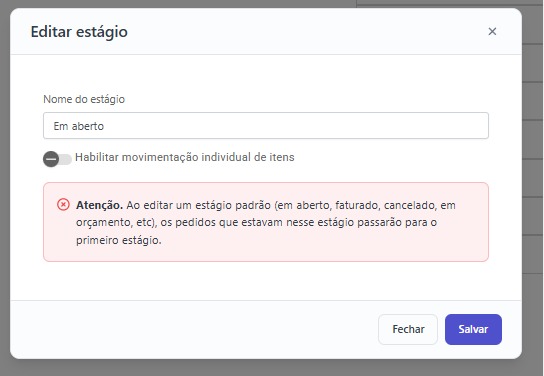Click the warning text about primeiro estágio
The width and height of the screenshot is (544, 376).
coord(119,240)
